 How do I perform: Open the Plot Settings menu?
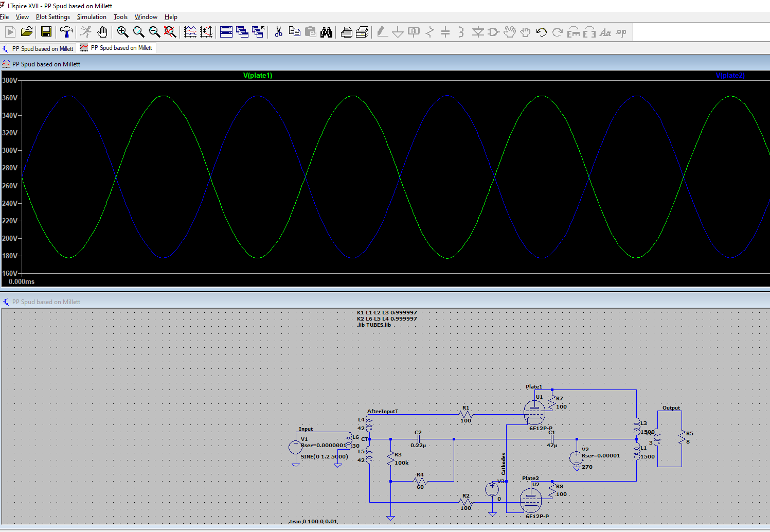(x=53, y=17)
